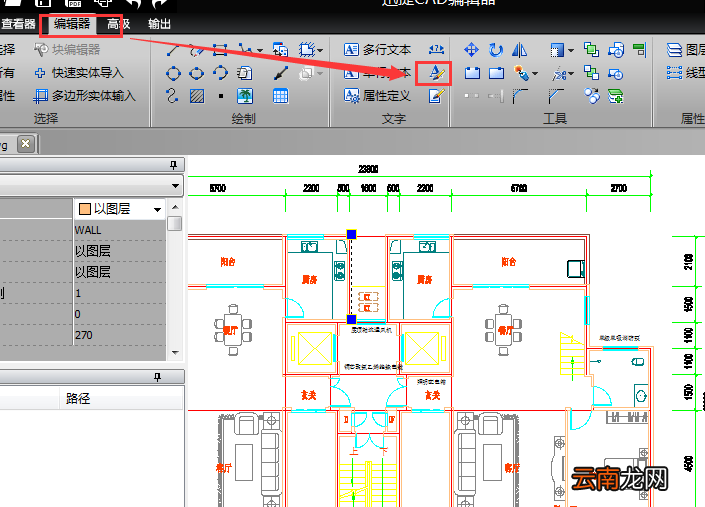Viewport: 705px width, 507px height.
Task: Expand the scale tool dropdown arrow
Action: [571, 50]
